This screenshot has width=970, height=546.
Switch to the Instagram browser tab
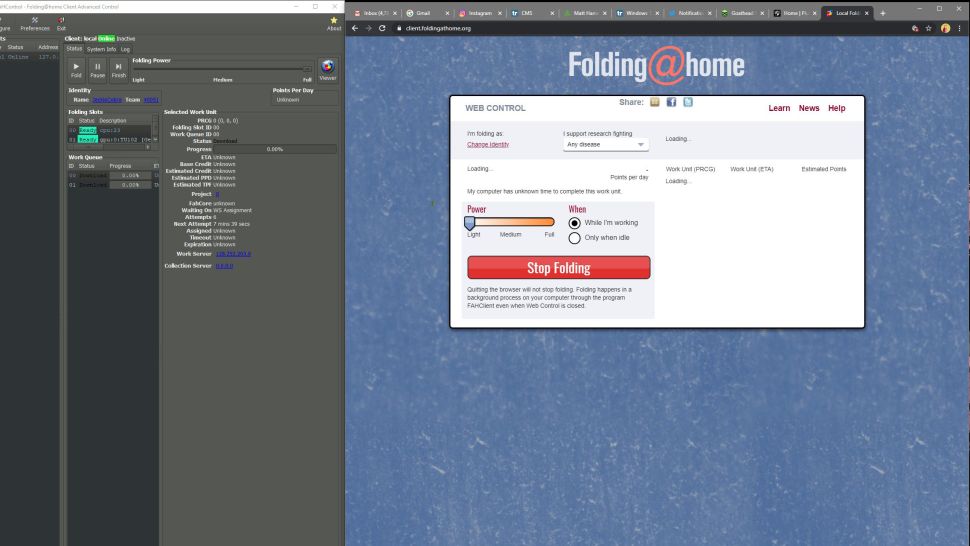[480, 13]
